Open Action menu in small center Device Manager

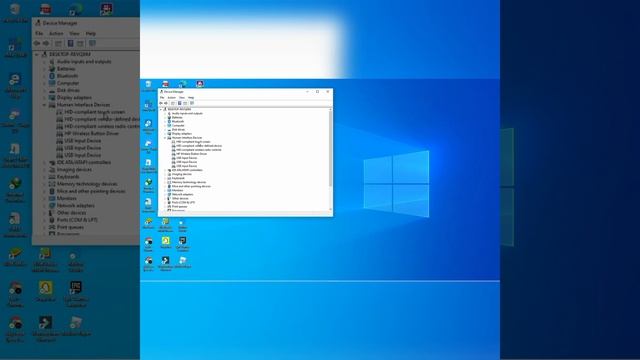coord(171,98)
